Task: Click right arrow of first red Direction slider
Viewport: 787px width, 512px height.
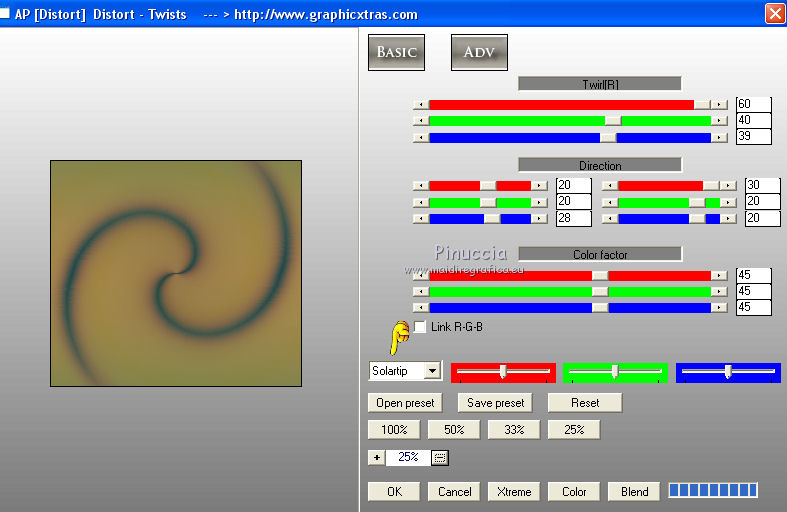Action: pos(539,186)
